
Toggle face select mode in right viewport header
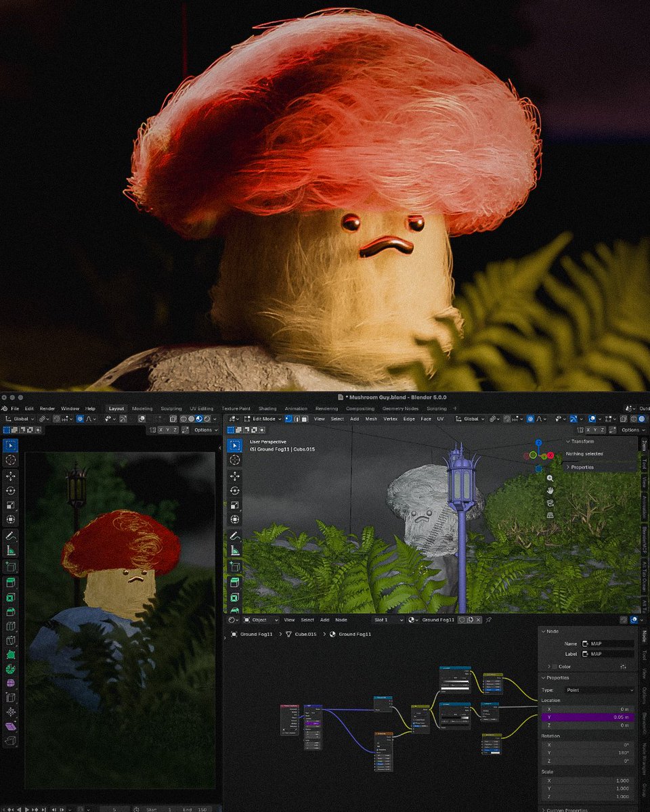tap(304, 419)
